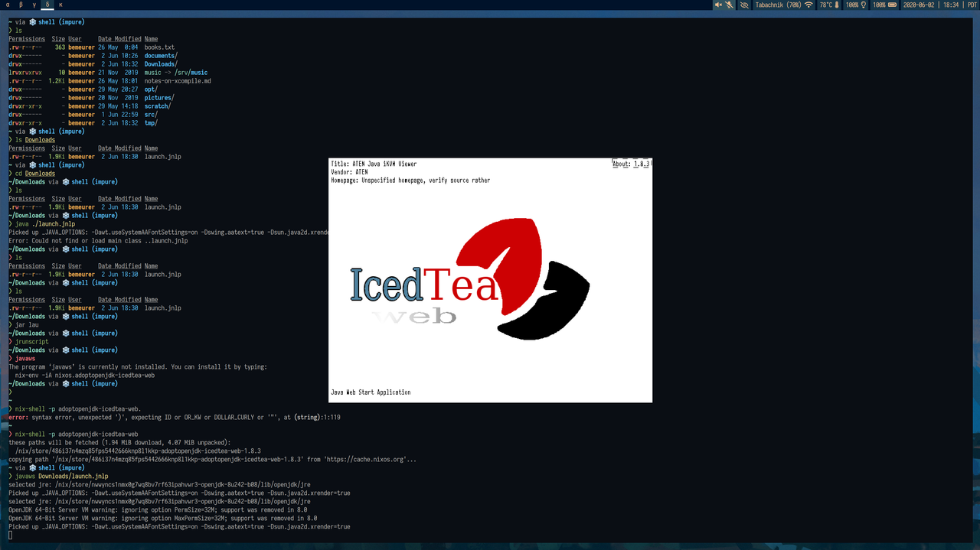Image resolution: width=980 pixels, height=550 pixels.
Task: Click the 'jrunscript' command line
Action: point(31,342)
